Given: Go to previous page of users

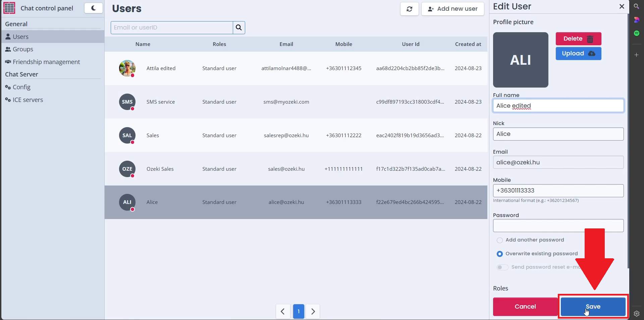Looking at the screenshot, I should [x=283, y=312].
